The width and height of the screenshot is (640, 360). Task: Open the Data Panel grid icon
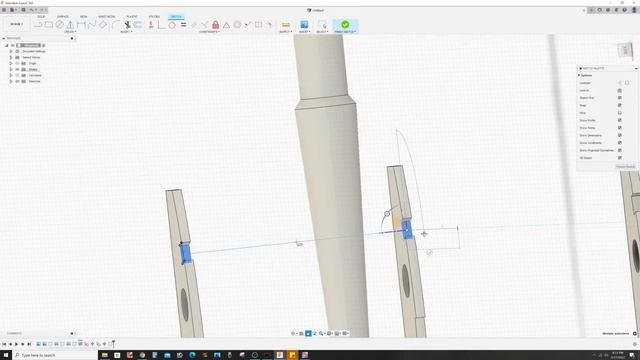pyautogui.click(x=4, y=10)
